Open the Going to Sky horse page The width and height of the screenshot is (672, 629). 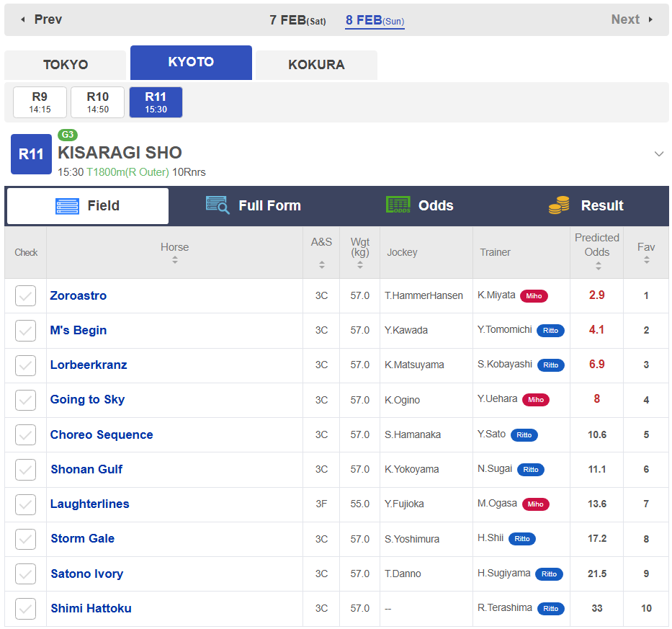click(87, 400)
